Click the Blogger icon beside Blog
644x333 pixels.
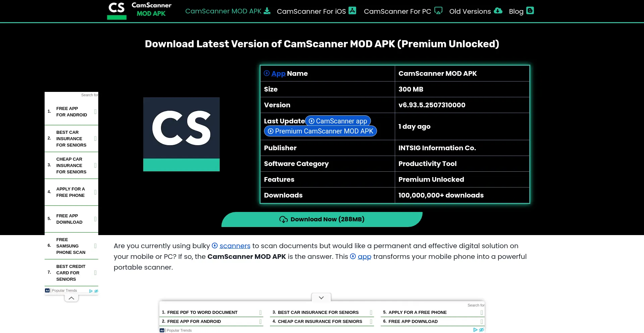(x=530, y=10)
